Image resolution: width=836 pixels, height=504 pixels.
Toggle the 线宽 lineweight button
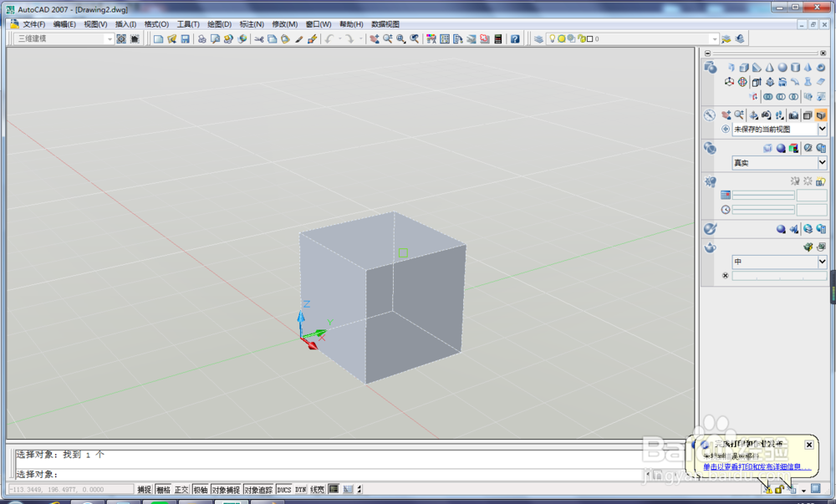coord(317,489)
